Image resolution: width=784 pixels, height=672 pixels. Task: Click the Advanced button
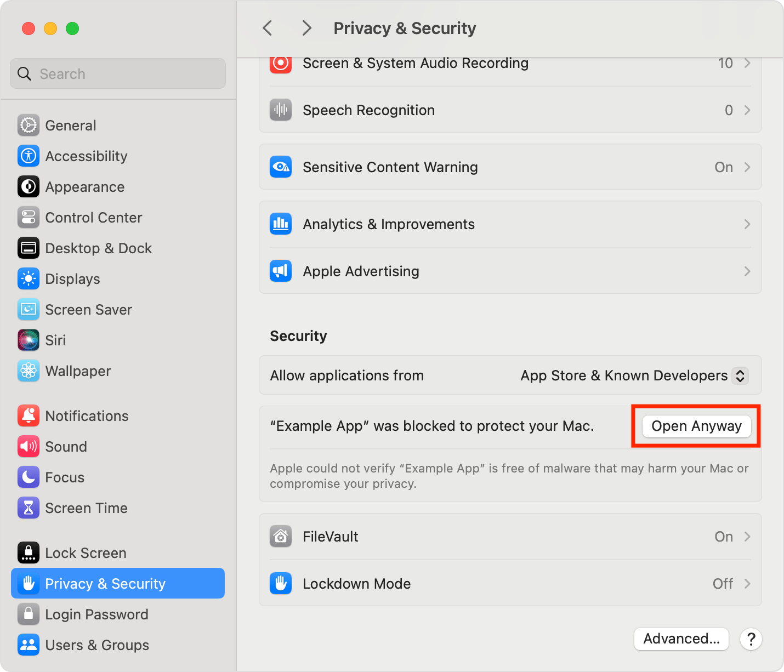click(681, 639)
